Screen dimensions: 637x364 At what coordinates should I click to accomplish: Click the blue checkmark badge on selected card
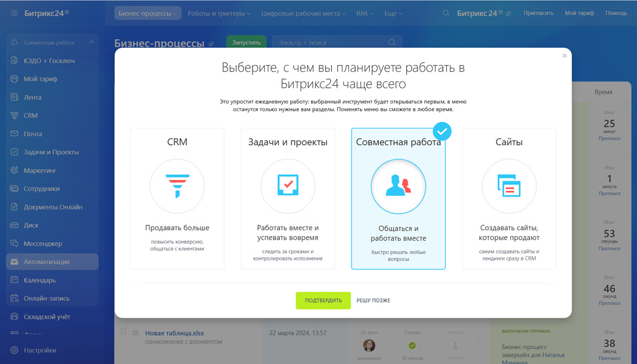442,132
